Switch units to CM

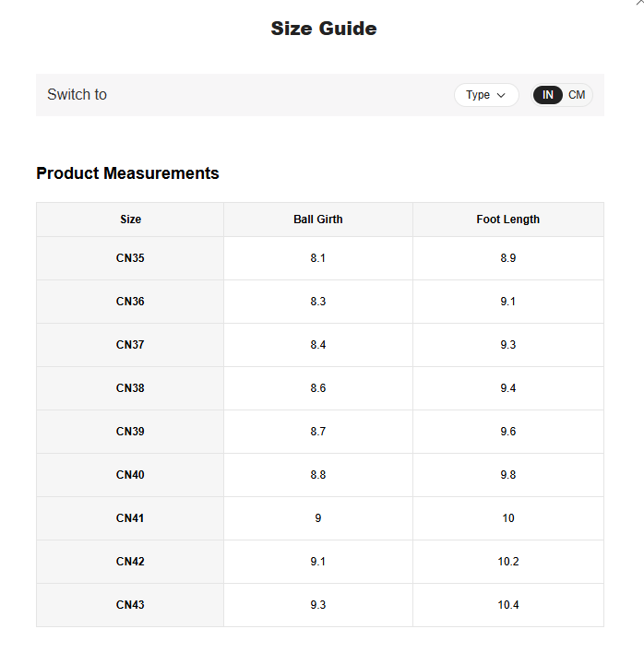[577, 95]
